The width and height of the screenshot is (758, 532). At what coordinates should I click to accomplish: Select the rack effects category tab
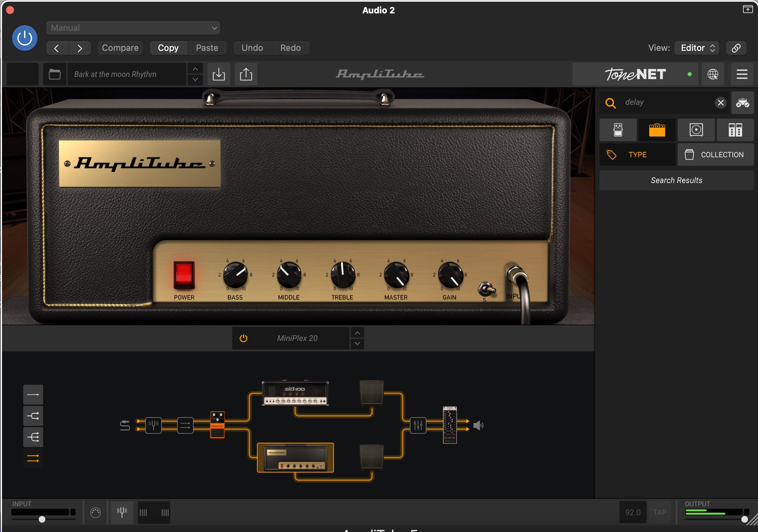[735, 130]
